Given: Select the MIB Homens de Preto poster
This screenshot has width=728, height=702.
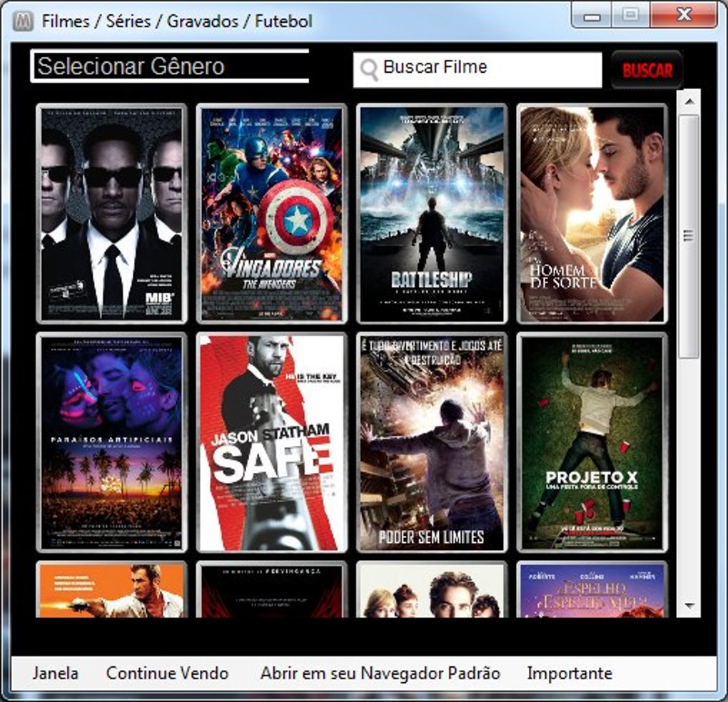Looking at the screenshot, I should (x=111, y=210).
